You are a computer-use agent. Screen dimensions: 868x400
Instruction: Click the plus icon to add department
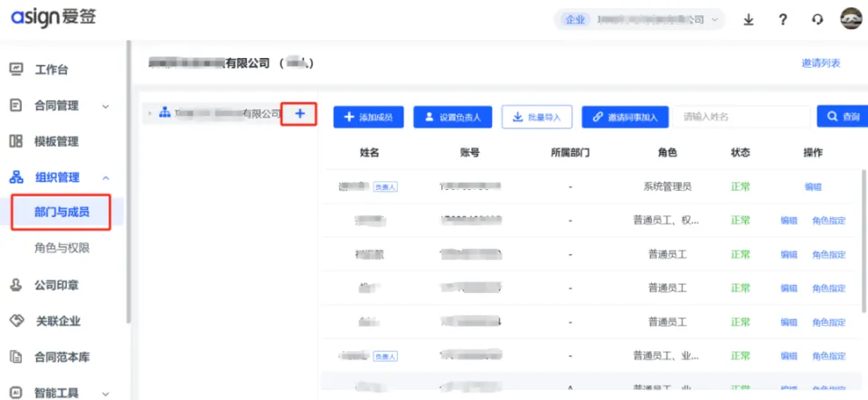tap(300, 113)
